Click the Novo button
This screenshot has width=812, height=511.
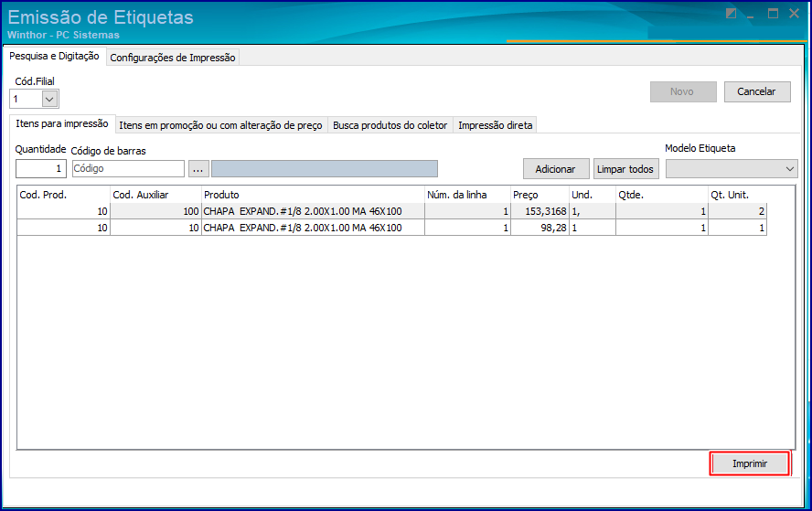683,91
